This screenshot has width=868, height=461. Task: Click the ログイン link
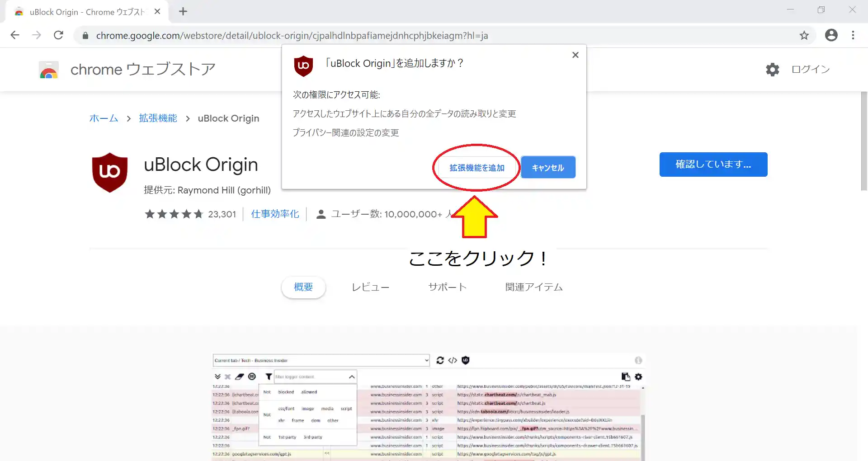coord(810,70)
